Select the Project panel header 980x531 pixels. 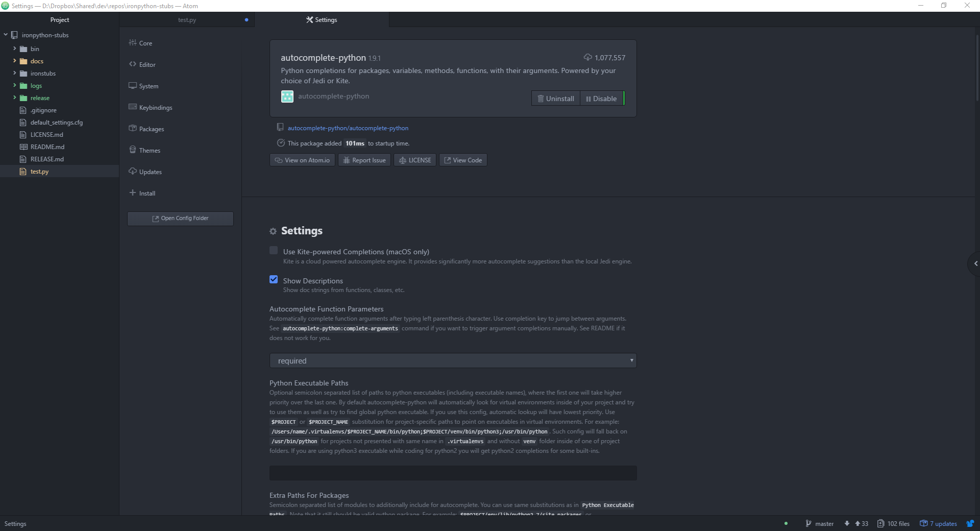tap(60, 20)
